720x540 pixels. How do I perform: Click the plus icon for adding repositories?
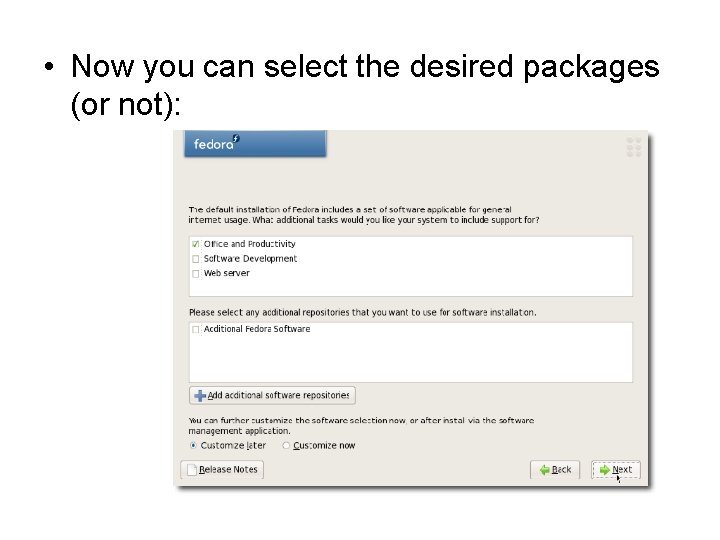tap(200, 395)
